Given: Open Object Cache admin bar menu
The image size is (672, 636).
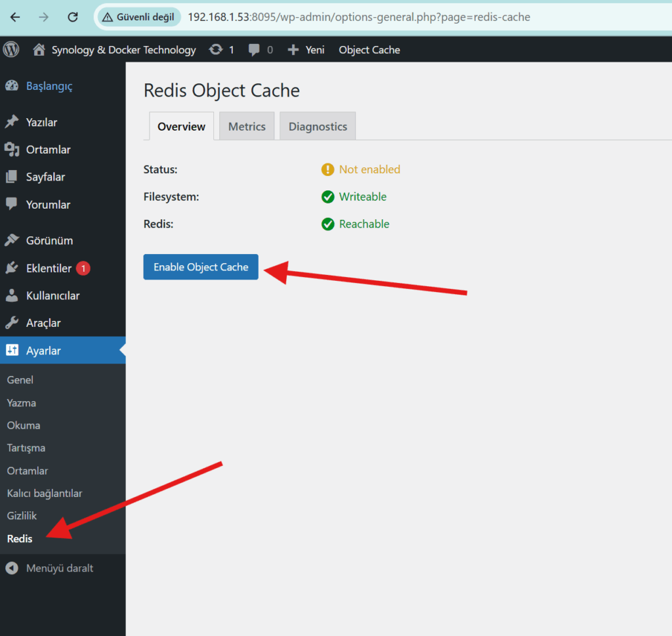Looking at the screenshot, I should point(369,50).
